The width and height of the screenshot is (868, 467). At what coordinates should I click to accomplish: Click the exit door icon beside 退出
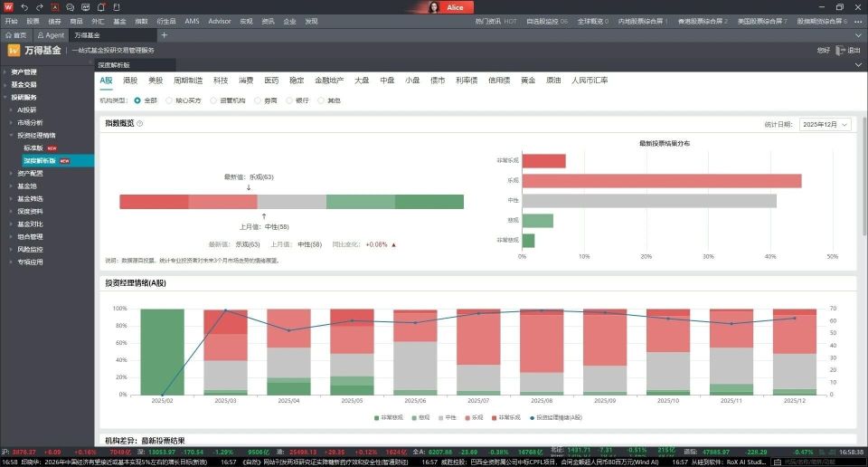pyautogui.click(x=840, y=51)
